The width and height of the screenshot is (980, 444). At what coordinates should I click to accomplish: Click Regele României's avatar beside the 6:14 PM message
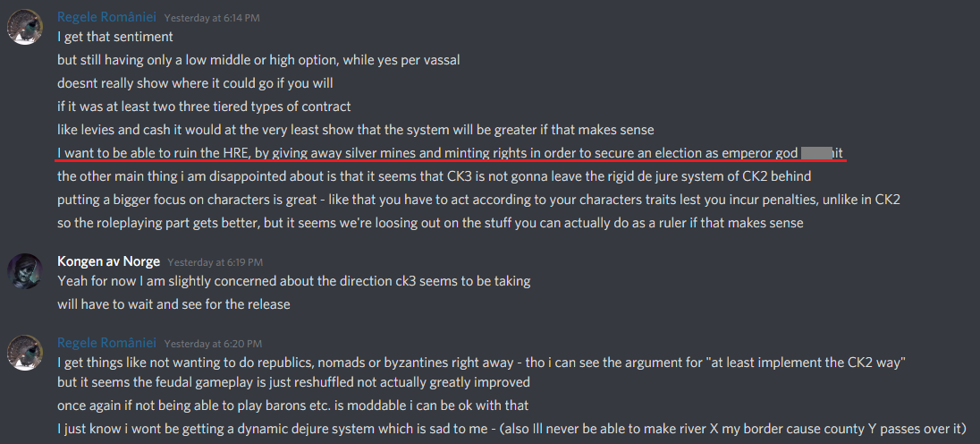click(x=25, y=27)
